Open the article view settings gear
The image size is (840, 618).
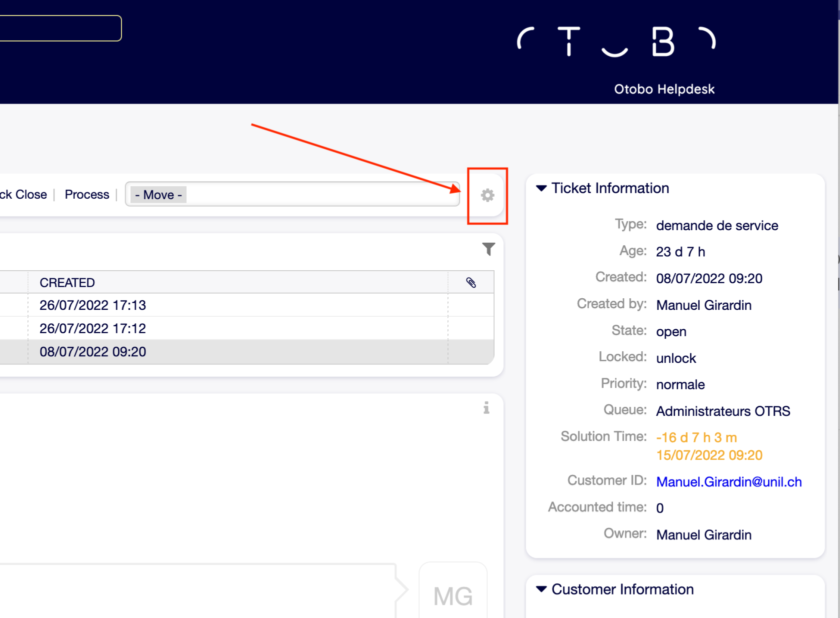tap(487, 195)
